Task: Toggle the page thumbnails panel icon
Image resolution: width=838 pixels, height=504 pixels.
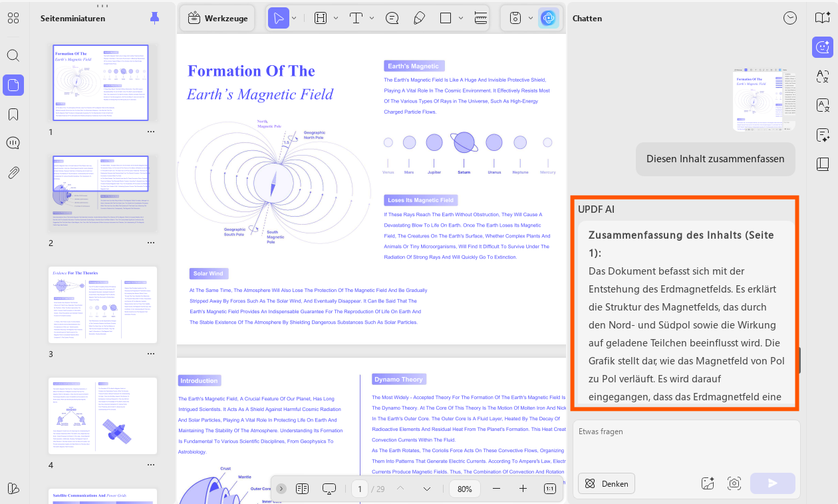Action: click(13, 84)
